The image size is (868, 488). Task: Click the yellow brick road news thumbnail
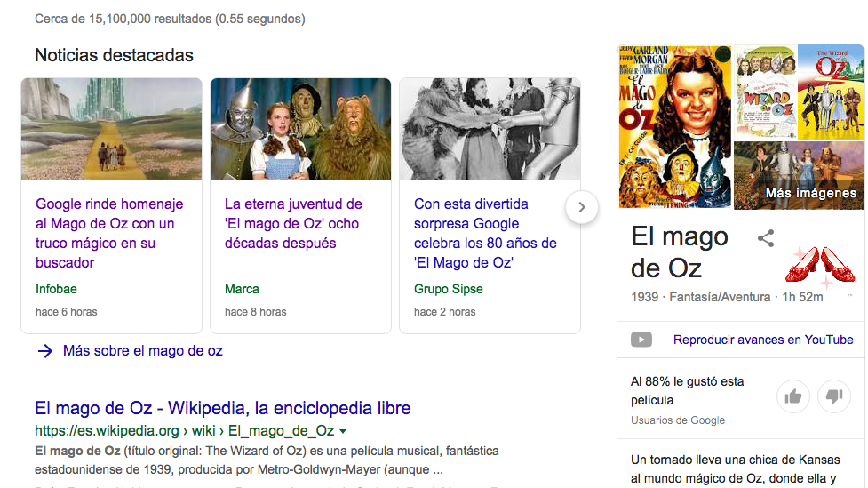coord(111,129)
